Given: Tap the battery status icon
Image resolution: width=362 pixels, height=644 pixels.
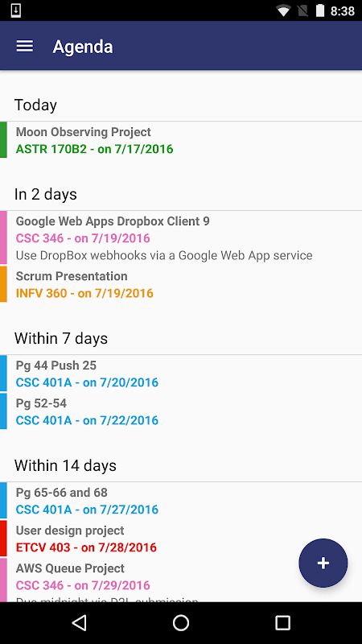Looking at the screenshot, I should click(320, 10).
